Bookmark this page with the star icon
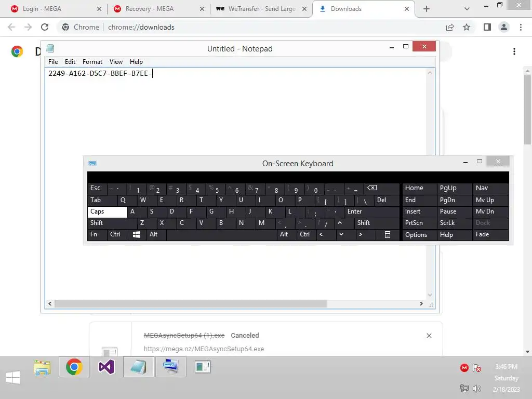The width and height of the screenshot is (532, 399). pyautogui.click(x=467, y=27)
